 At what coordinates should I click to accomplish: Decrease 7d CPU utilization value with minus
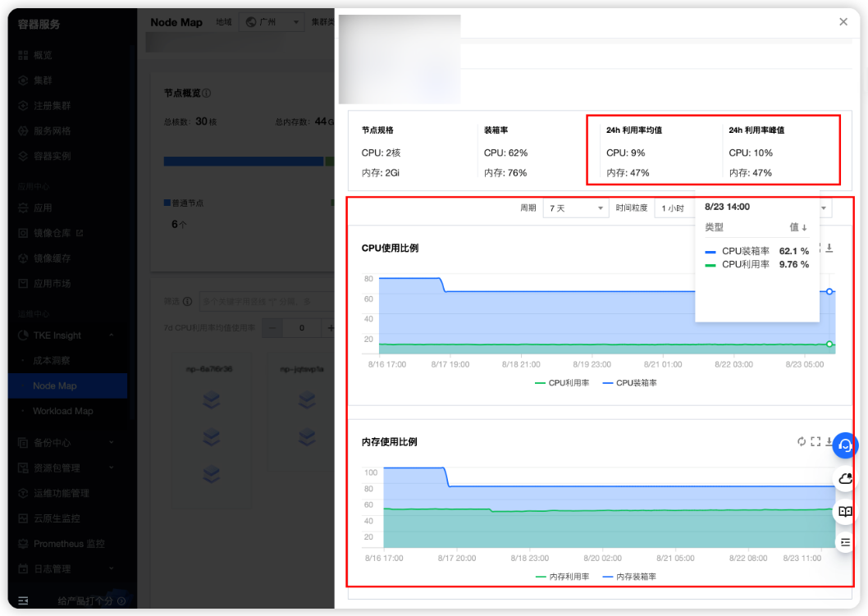272,328
